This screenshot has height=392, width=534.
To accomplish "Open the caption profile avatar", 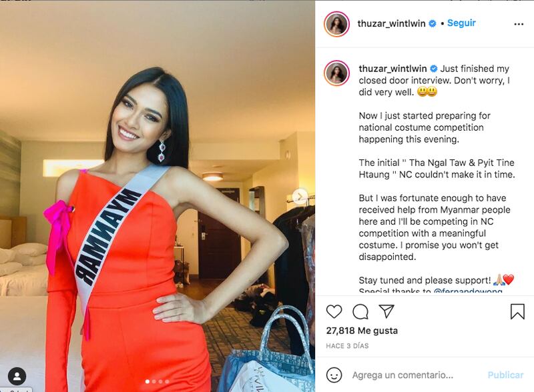I will (336, 73).
